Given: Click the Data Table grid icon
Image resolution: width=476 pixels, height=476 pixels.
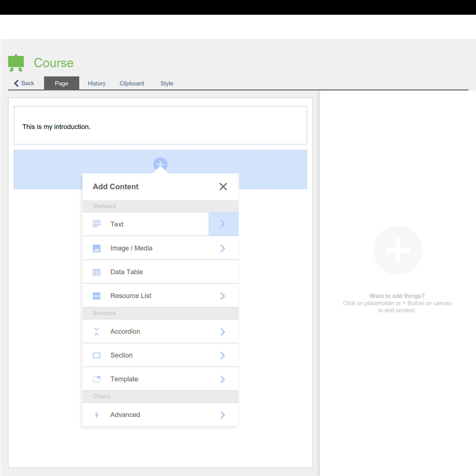Looking at the screenshot, I should pos(97,272).
